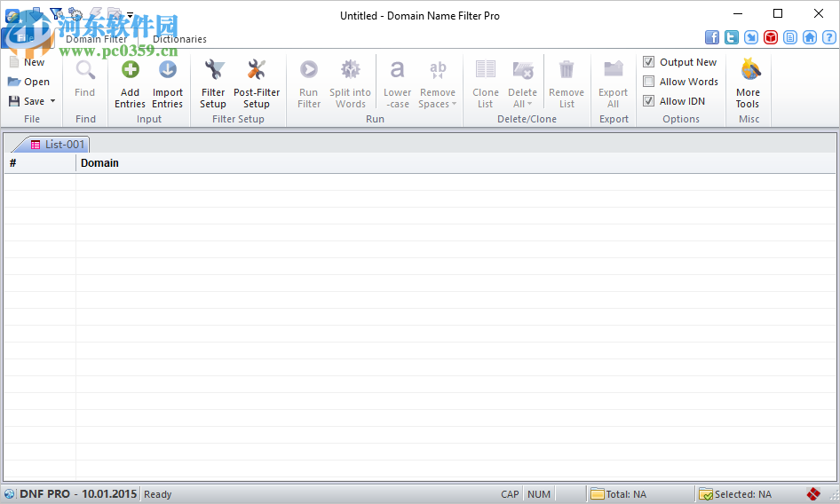The height and width of the screenshot is (504, 840).
Task: Open Filter Setup tool
Action: [213, 84]
